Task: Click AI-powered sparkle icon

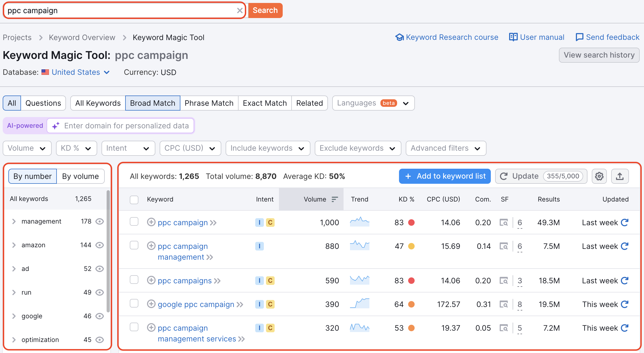Action: 56,126
